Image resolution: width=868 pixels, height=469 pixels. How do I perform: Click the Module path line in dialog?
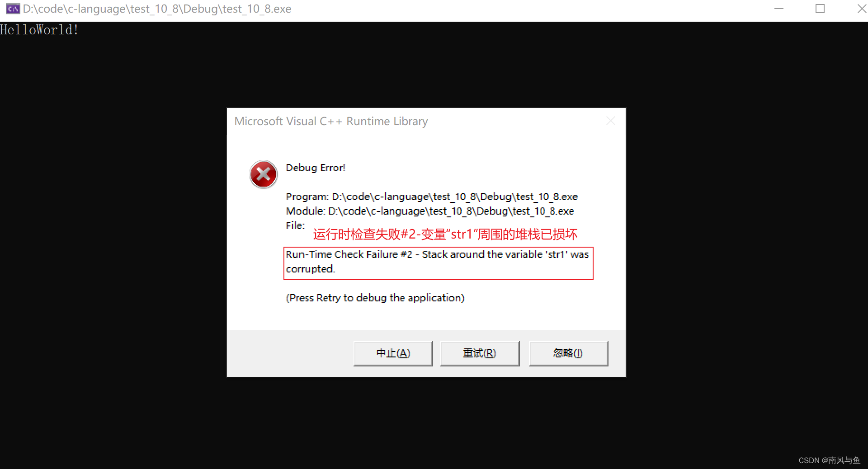click(x=430, y=211)
